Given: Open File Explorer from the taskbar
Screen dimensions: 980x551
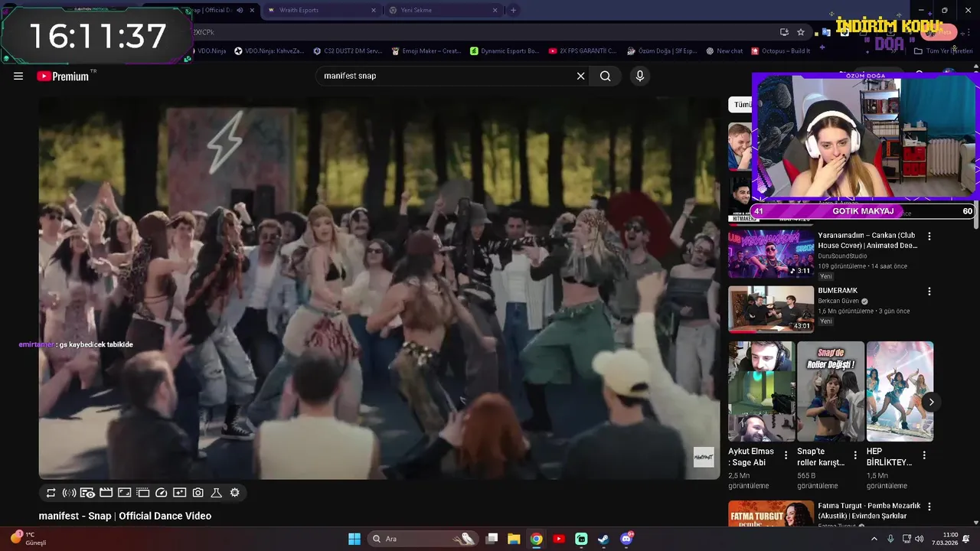Looking at the screenshot, I should tap(514, 539).
